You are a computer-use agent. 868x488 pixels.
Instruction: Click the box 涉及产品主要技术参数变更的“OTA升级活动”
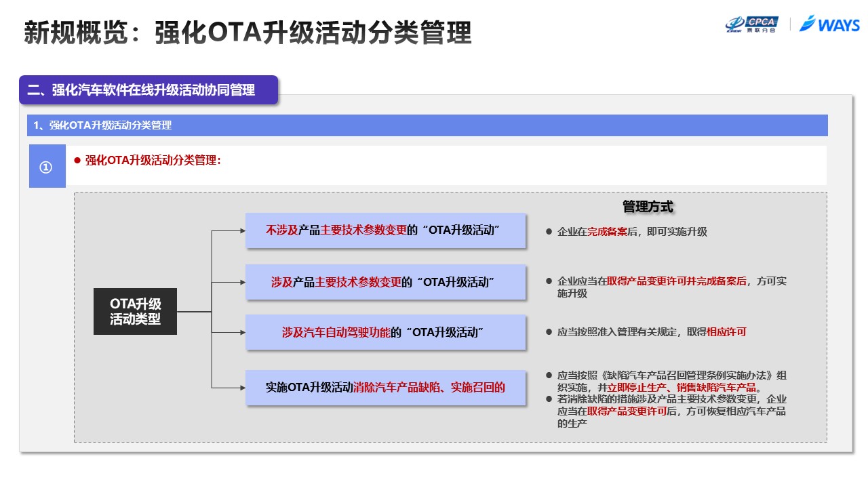(385, 282)
